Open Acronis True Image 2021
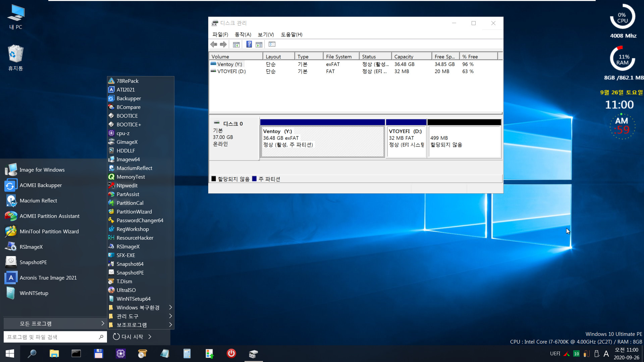Image resolution: width=644 pixels, height=362 pixels. click(54, 278)
